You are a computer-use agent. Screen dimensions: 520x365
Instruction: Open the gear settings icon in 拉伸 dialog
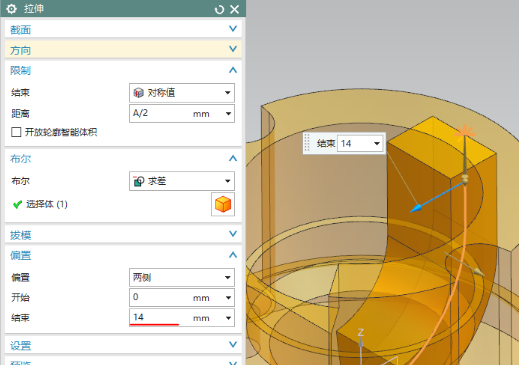11,9
